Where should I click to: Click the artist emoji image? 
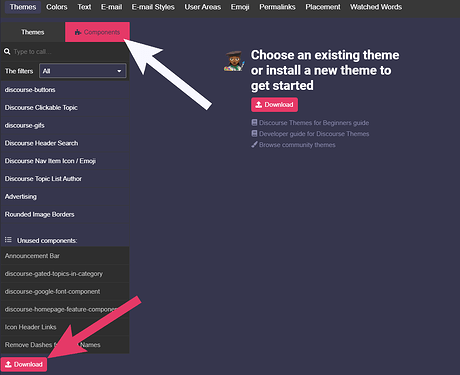234,61
